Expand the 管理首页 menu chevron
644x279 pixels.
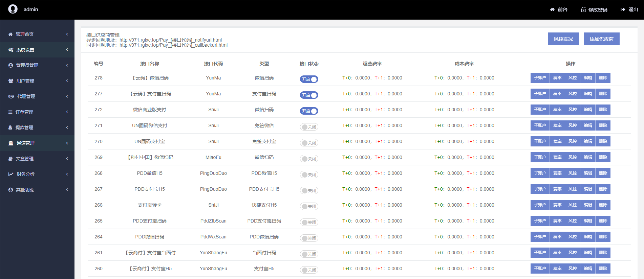pyautogui.click(x=67, y=34)
